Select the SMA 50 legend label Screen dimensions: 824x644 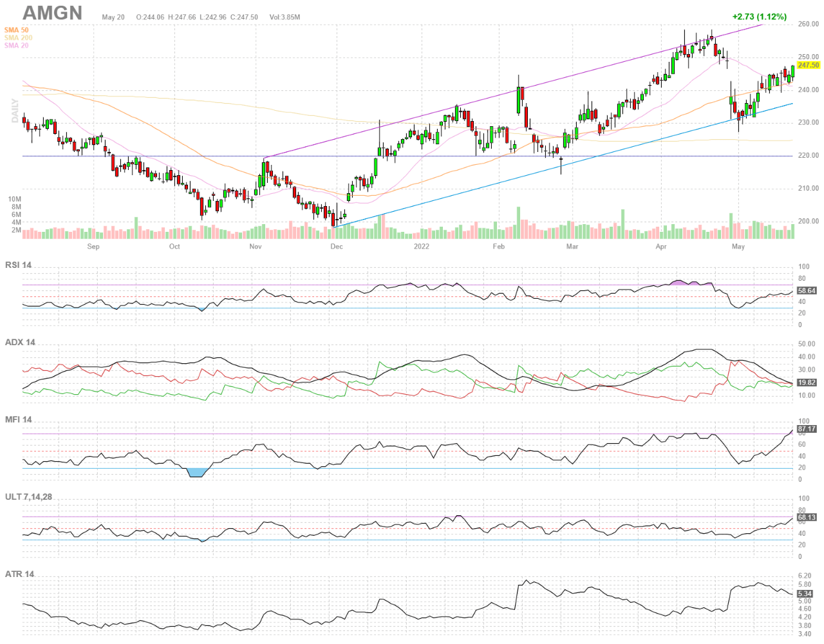[x=17, y=30]
